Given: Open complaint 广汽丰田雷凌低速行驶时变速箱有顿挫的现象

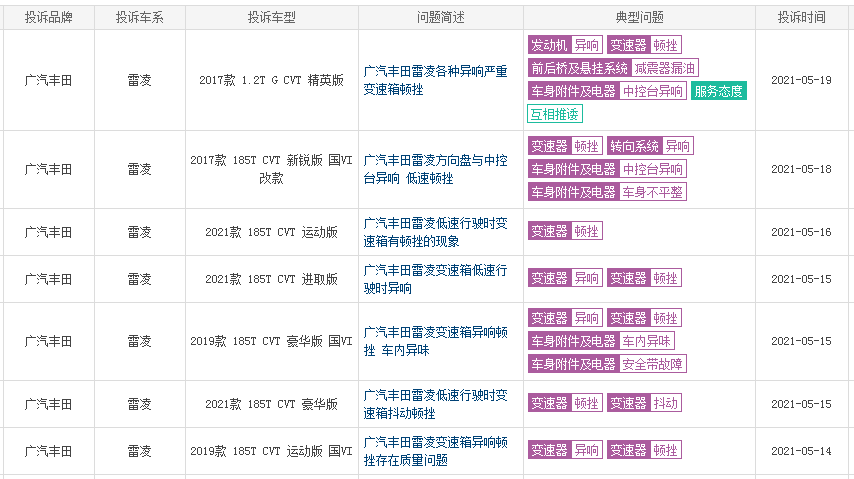Looking at the screenshot, I should click(435, 232).
